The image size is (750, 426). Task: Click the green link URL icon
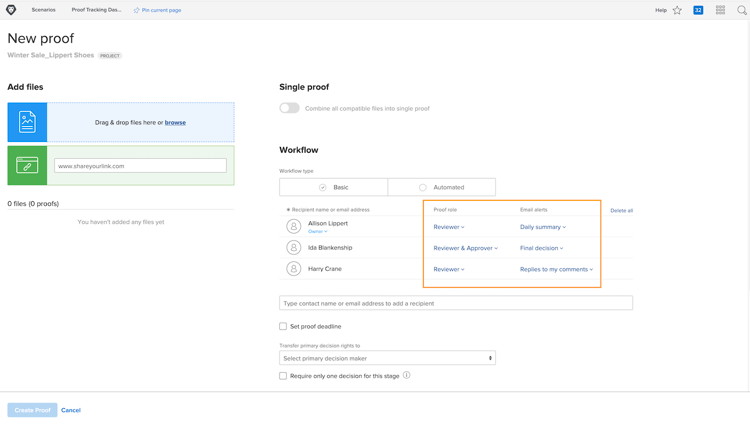[27, 166]
